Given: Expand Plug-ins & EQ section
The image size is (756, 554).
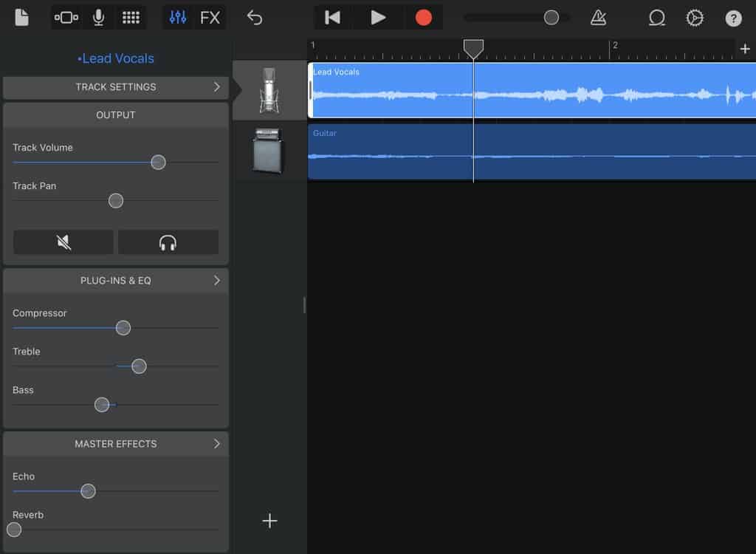Looking at the screenshot, I should point(116,281).
